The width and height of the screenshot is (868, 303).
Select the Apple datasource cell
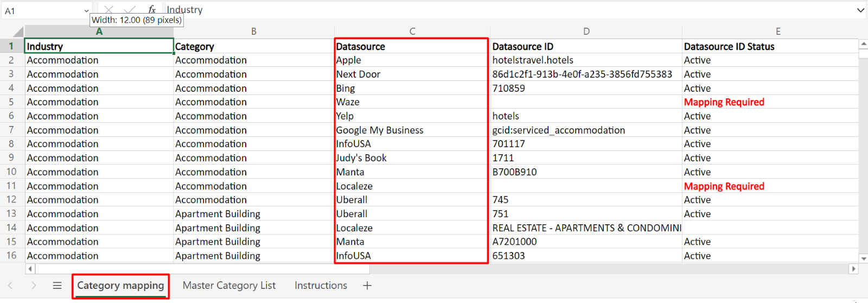tap(412, 60)
